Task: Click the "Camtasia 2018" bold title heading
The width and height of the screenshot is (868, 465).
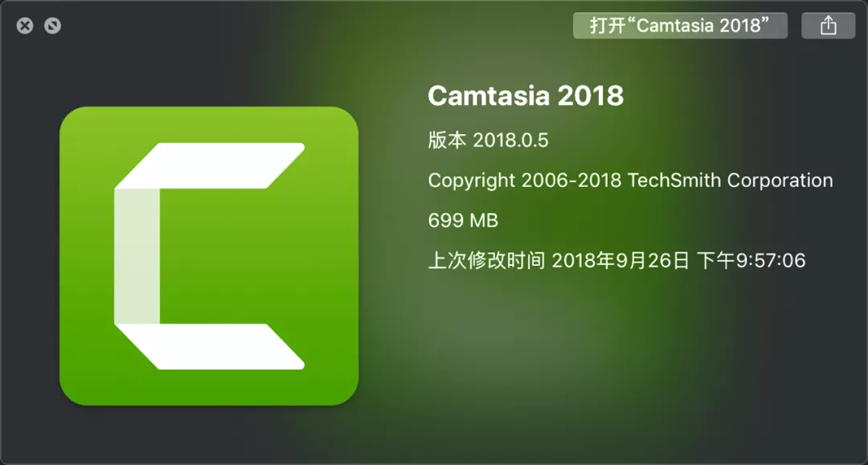Action: 526,96
